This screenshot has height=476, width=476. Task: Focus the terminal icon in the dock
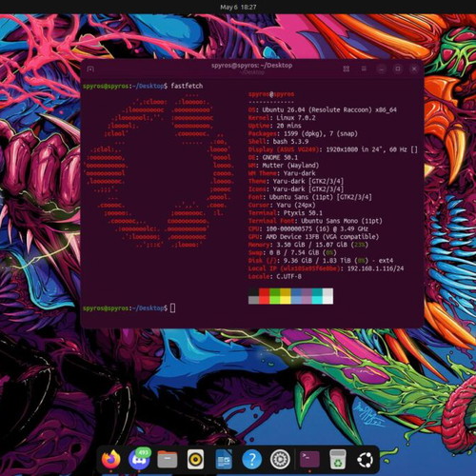tap(309, 459)
